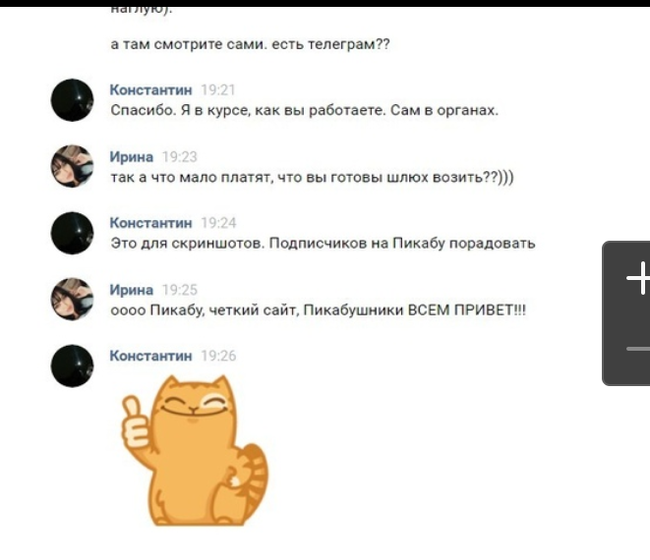Open Ирина's avatar at 19:23 message

pyautogui.click(x=72, y=166)
